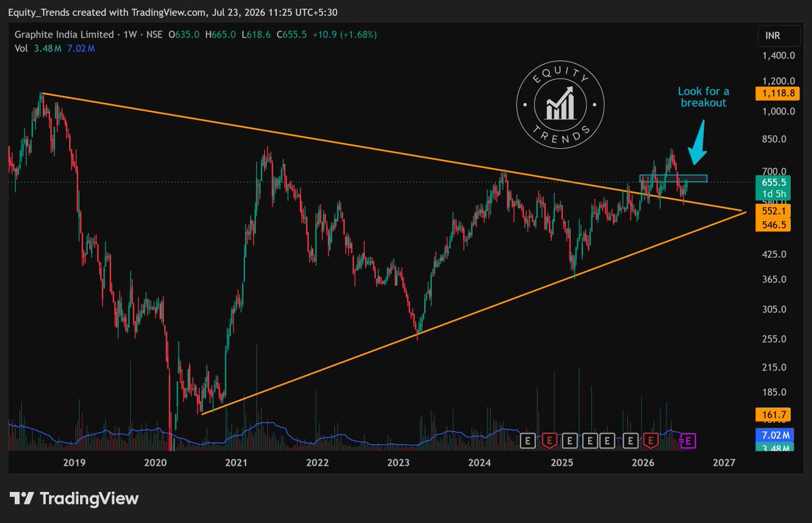Viewport: 812px width, 523px height.
Task: Click the red earnings marker just after 2026
Action: click(x=651, y=441)
